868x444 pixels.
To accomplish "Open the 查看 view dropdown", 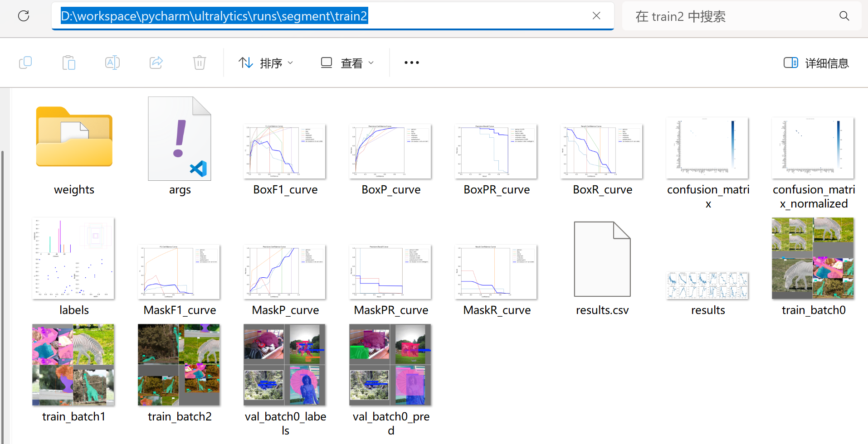I will click(x=347, y=63).
